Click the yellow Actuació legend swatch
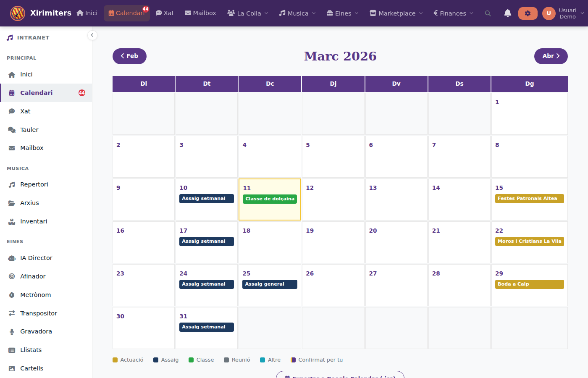Screen dimensions: 588x378 pyautogui.click(x=115, y=360)
